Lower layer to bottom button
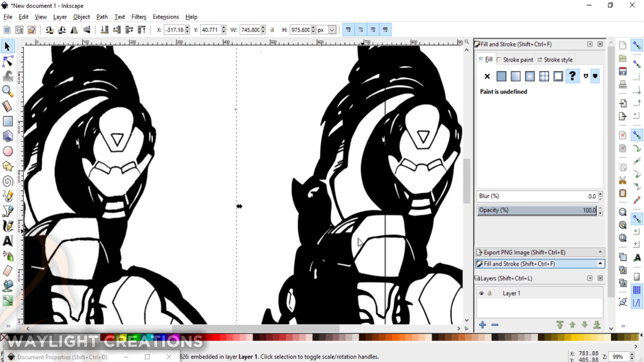This screenshot has height=362, width=644. pos(597,325)
